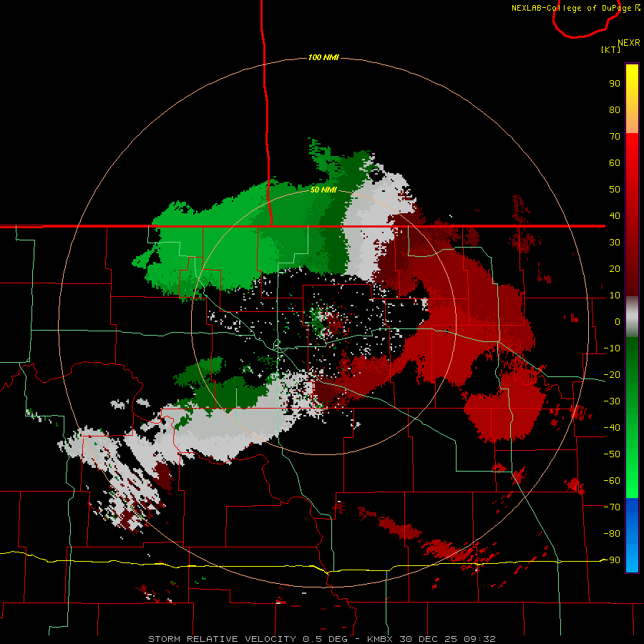Click the "50 NMI" range ring label
The image size is (644, 644).
coord(323,190)
